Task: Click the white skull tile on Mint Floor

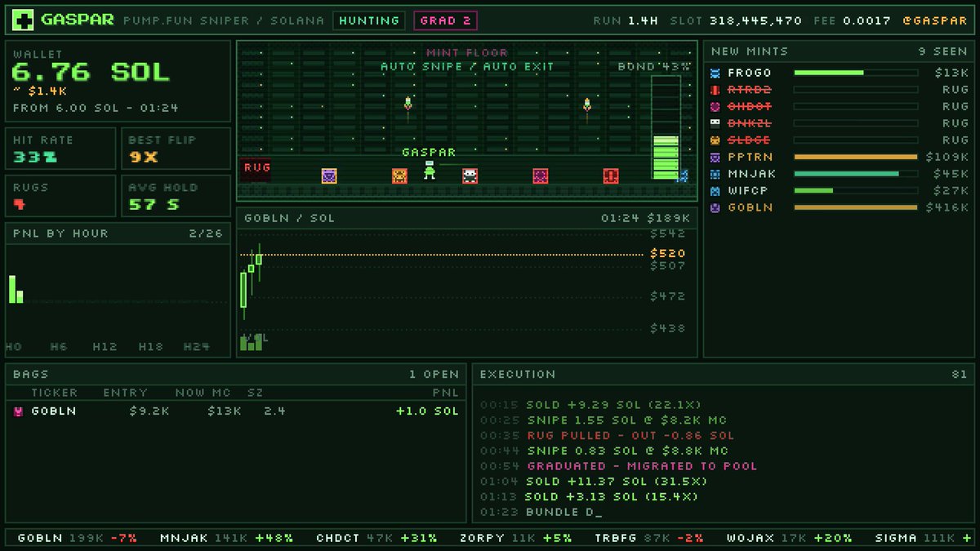Action: [x=470, y=176]
